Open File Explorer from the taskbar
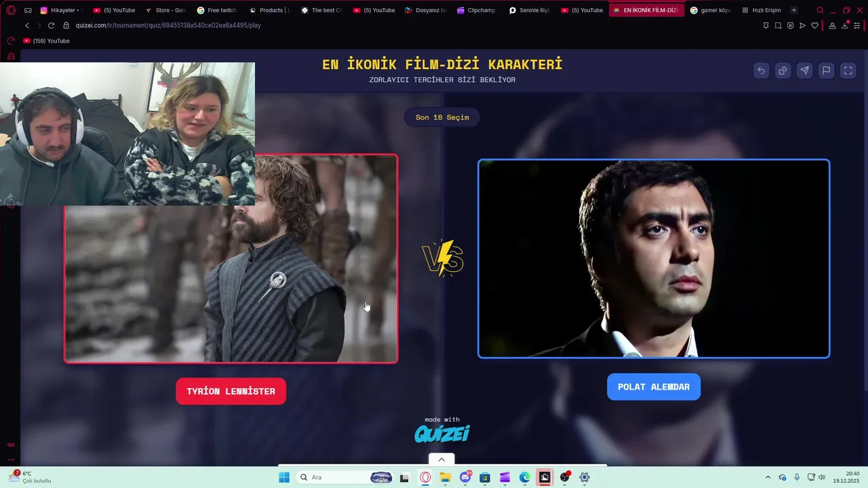The image size is (868, 488). [445, 477]
